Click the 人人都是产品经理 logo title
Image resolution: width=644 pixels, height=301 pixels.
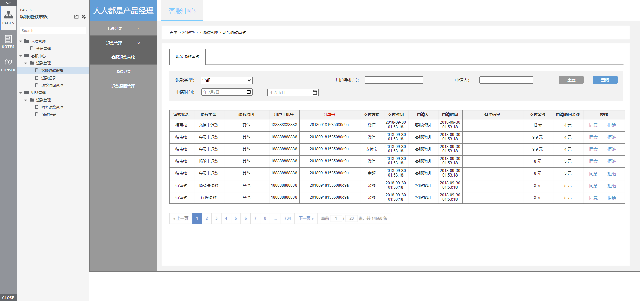click(123, 11)
